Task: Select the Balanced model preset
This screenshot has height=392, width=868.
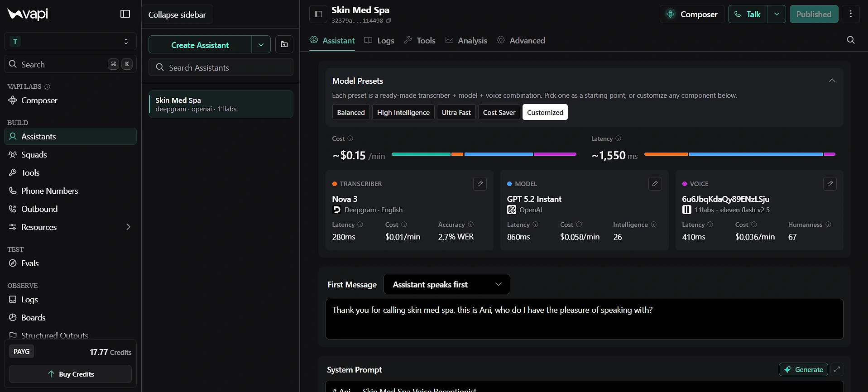Action: [x=351, y=112]
